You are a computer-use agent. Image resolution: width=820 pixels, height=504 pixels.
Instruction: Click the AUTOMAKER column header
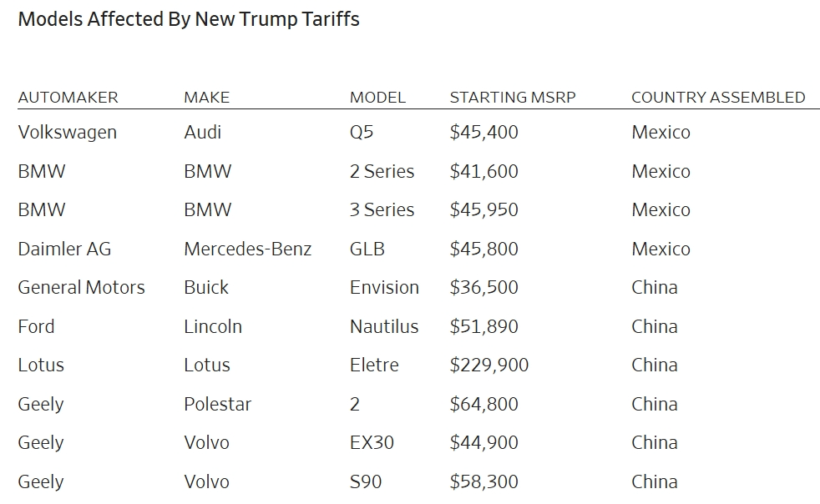pos(68,98)
